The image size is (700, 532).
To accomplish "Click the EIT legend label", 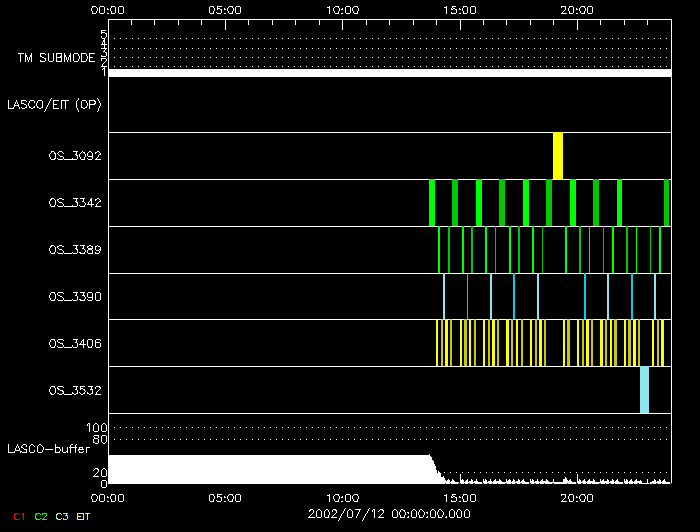I will [x=83, y=516].
